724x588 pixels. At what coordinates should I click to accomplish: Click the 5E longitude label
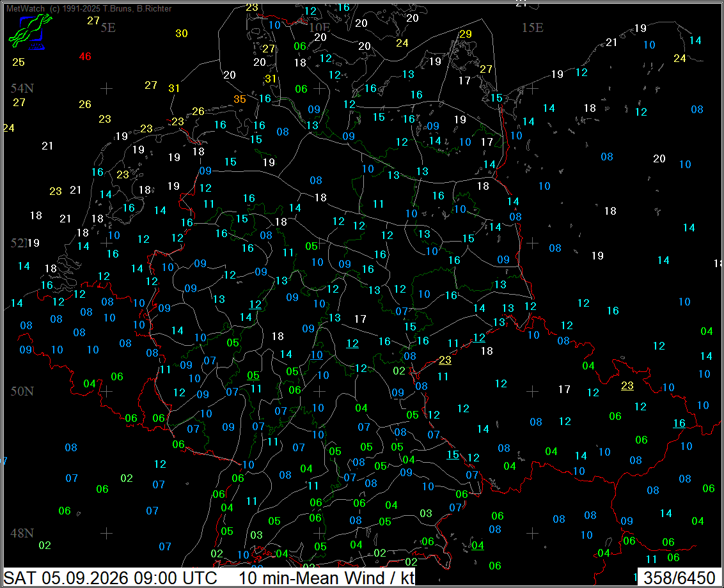coord(108,27)
